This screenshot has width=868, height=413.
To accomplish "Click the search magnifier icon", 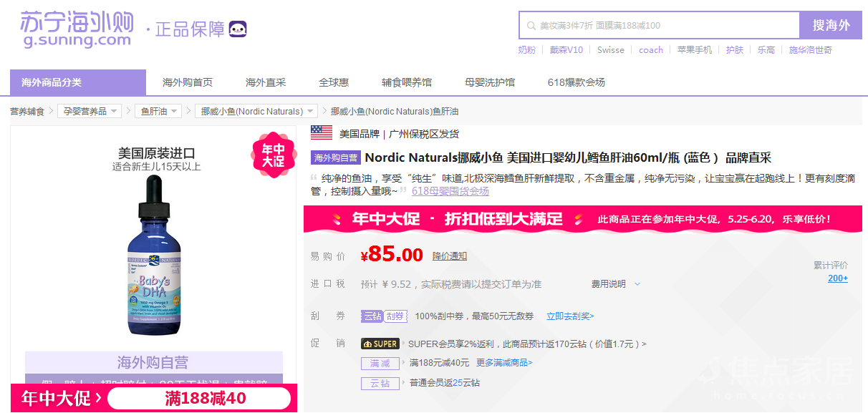I will pyautogui.click(x=531, y=26).
